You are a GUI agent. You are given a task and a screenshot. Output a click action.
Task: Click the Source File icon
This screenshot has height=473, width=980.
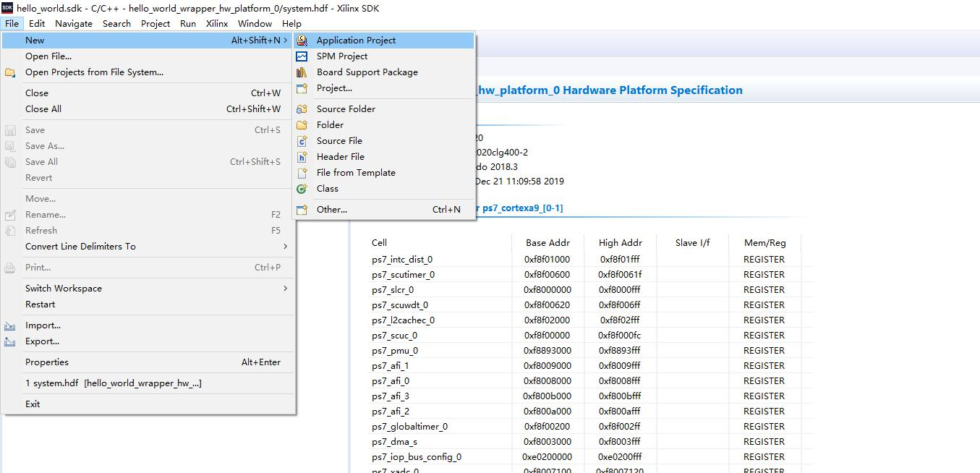(x=302, y=141)
